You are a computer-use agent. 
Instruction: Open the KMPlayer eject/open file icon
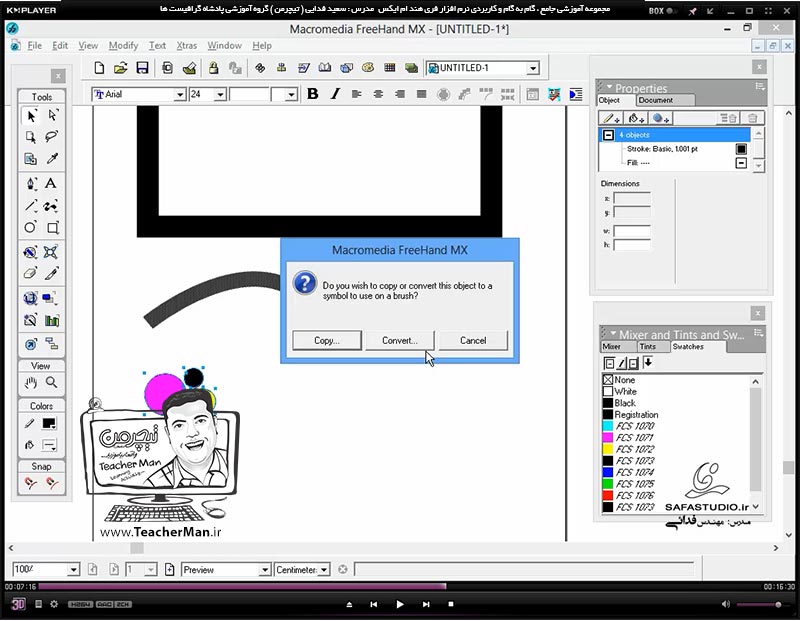349,604
